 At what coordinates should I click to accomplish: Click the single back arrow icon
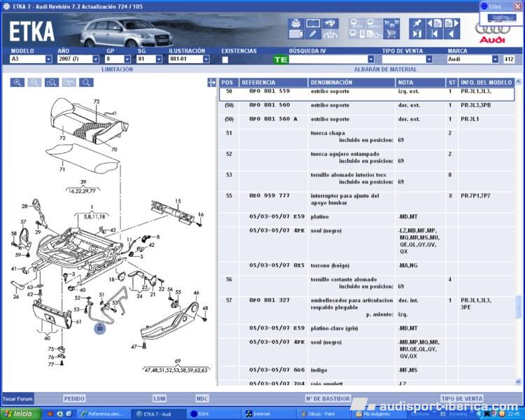451,34
